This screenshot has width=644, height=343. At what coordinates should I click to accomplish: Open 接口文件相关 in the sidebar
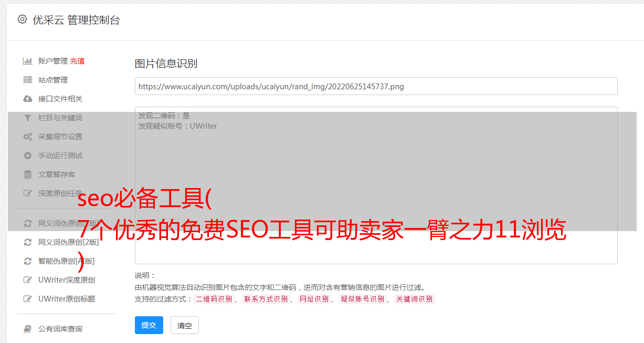coord(60,99)
